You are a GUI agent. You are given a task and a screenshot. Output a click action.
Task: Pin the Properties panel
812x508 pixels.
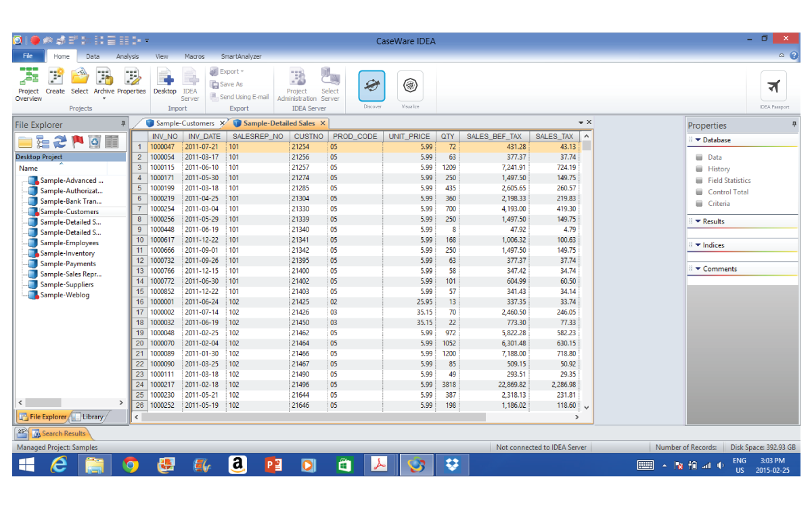[x=794, y=125]
